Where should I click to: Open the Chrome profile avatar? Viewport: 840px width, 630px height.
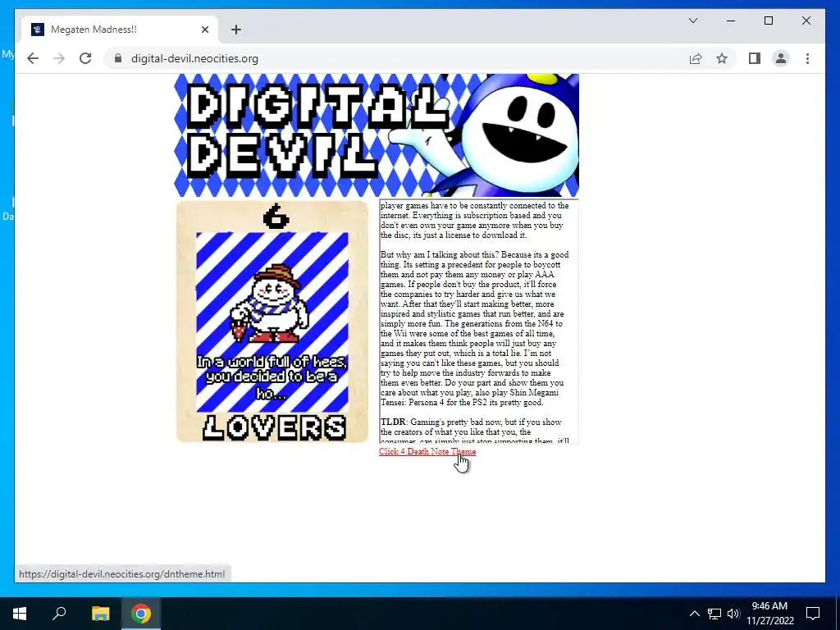[x=781, y=58]
